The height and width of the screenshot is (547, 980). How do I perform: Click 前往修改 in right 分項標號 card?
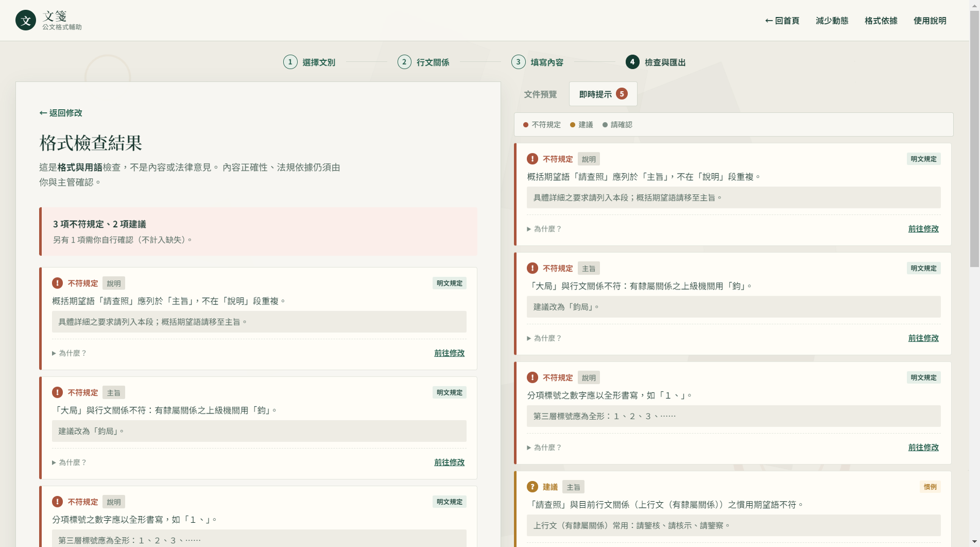[x=923, y=448]
